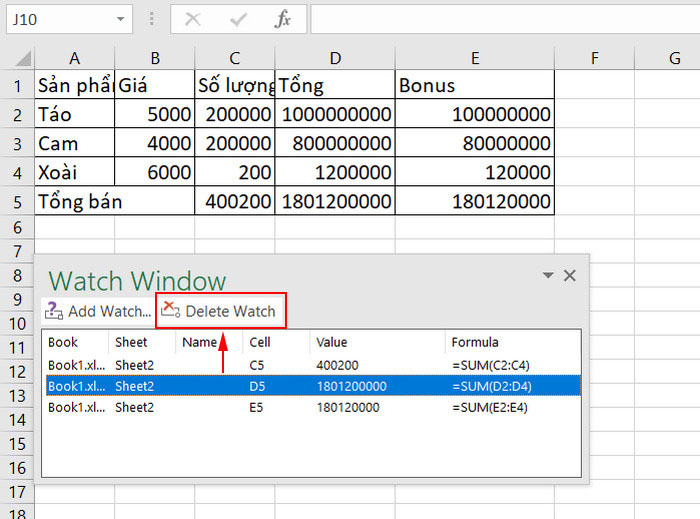
Task: Click the Enter checkmark icon in formula bar
Action: 238,19
